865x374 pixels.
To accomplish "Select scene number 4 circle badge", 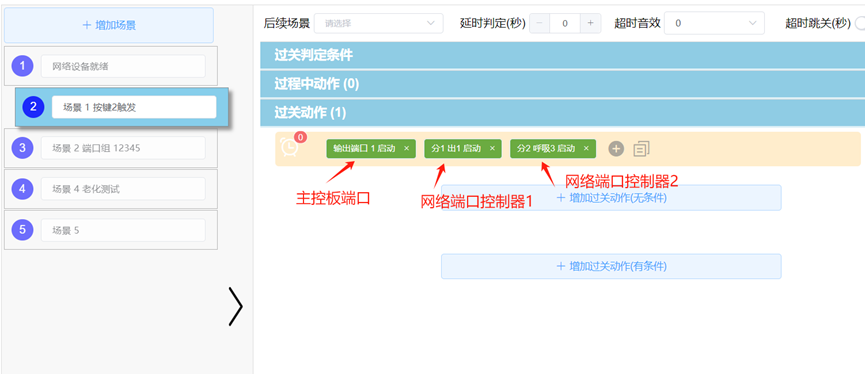I will [22, 189].
